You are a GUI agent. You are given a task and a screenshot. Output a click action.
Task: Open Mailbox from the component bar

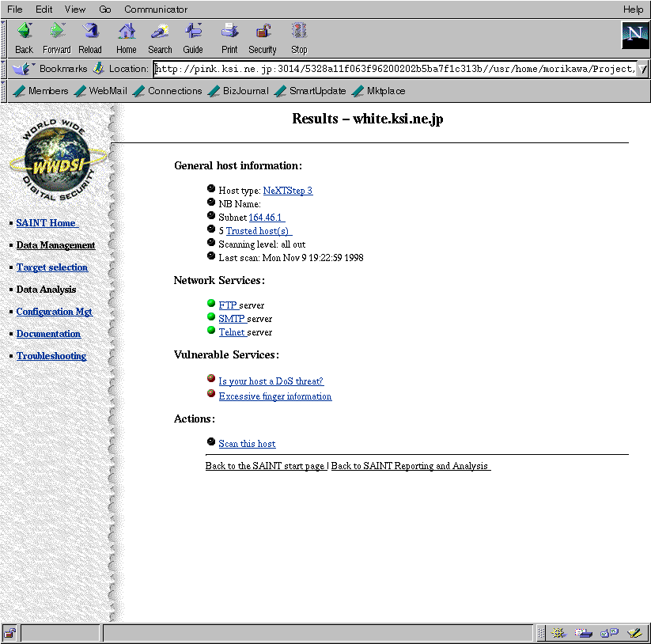point(583,633)
